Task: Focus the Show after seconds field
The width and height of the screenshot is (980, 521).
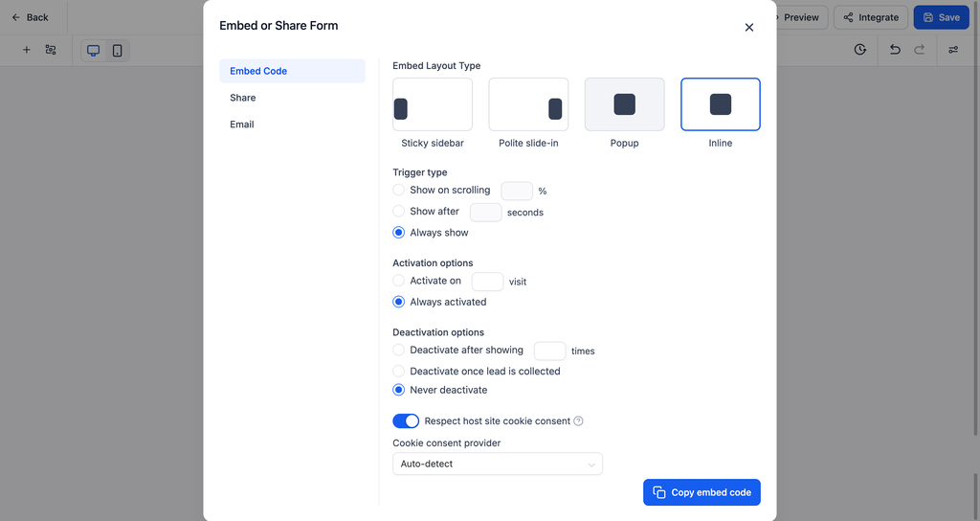Action: click(485, 212)
